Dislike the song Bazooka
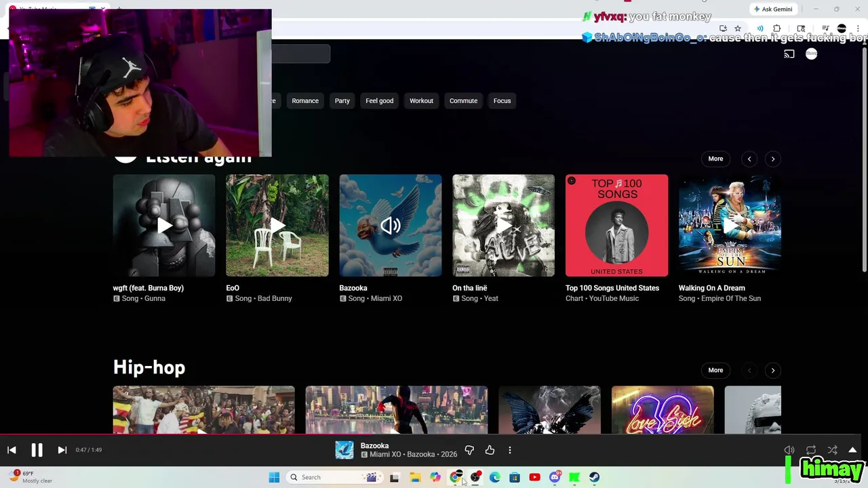The height and width of the screenshot is (488, 868). click(x=469, y=450)
